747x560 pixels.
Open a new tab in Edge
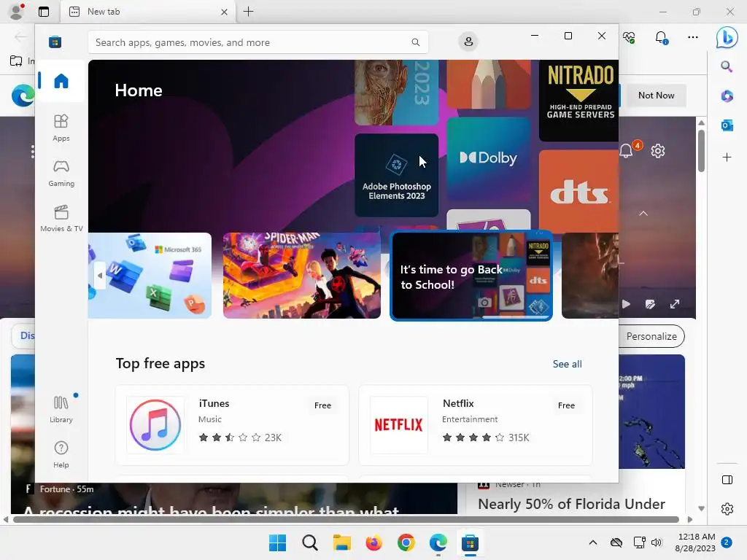point(248,12)
